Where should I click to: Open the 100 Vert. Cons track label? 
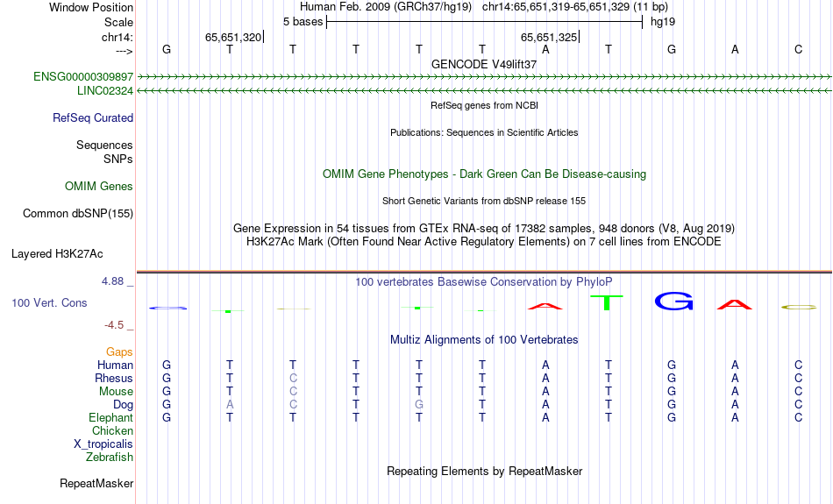(x=49, y=302)
